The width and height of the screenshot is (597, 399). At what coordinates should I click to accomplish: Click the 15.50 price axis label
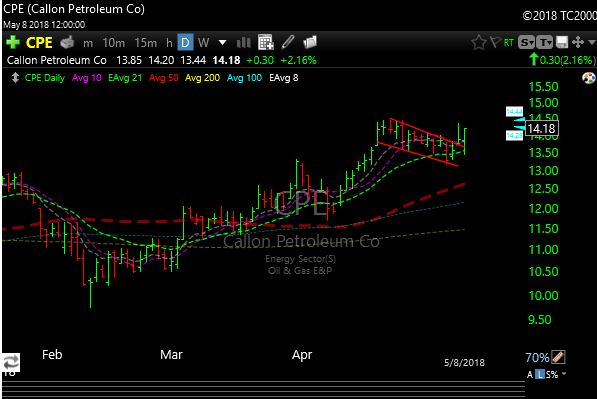(x=543, y=87)
